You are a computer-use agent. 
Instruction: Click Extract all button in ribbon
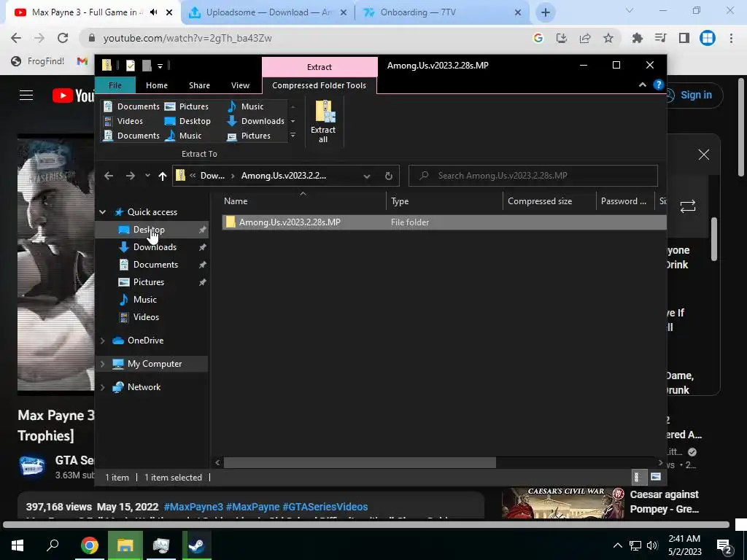(x=323, y=121)
